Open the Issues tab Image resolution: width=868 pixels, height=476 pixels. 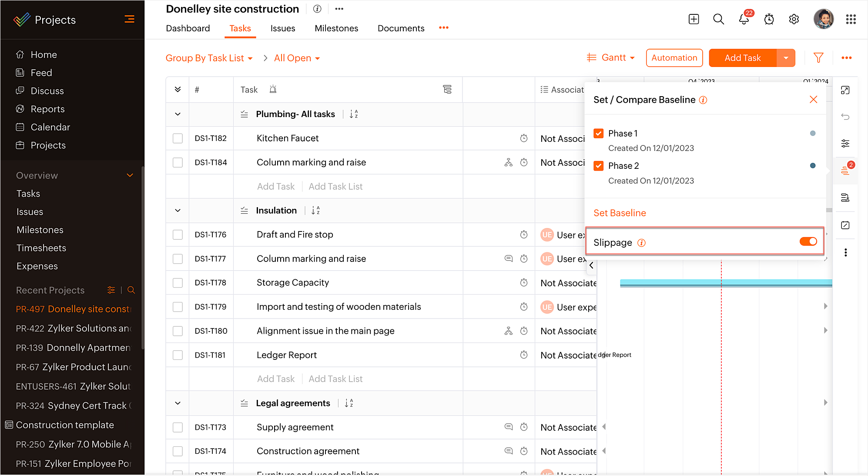pos(282,28)
